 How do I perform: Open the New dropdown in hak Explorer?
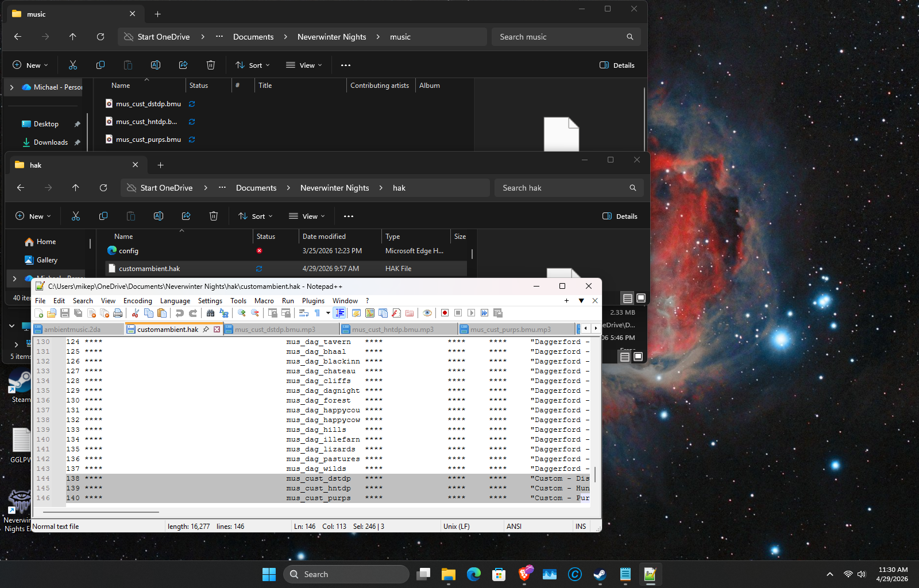click(x=33, y=216)
